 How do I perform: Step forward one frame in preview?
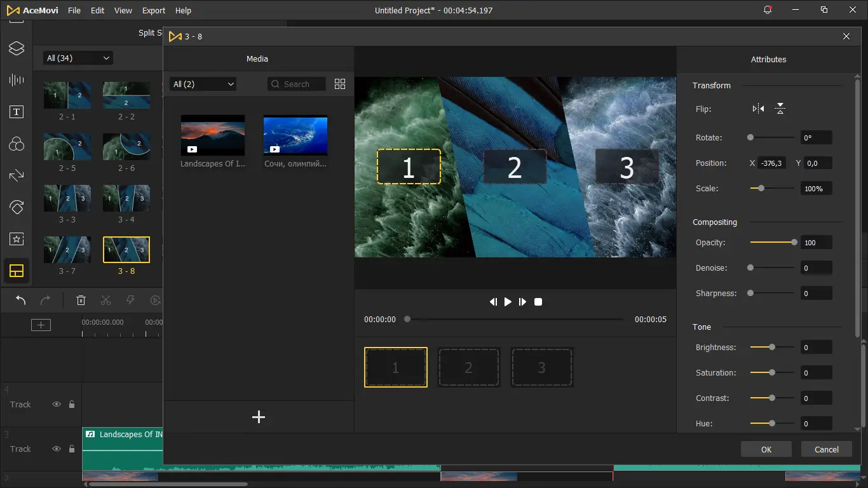click(x=522, y=302)
